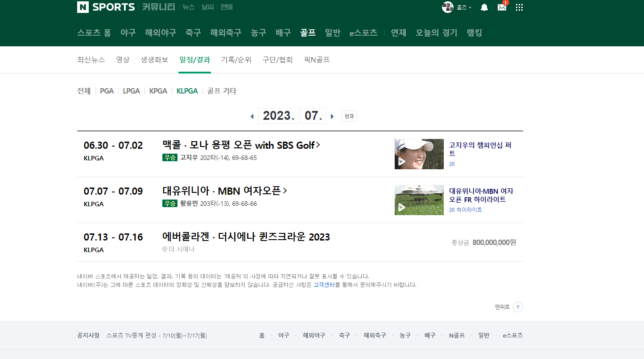Select 배구 in the green navigation bar

283,33
